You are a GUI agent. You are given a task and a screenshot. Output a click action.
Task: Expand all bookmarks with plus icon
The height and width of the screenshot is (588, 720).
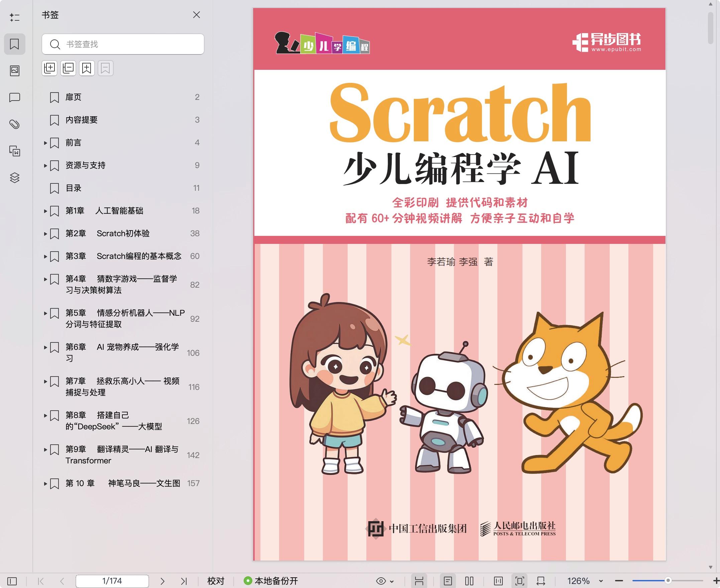pyautogui.click(x=49, y=68)
